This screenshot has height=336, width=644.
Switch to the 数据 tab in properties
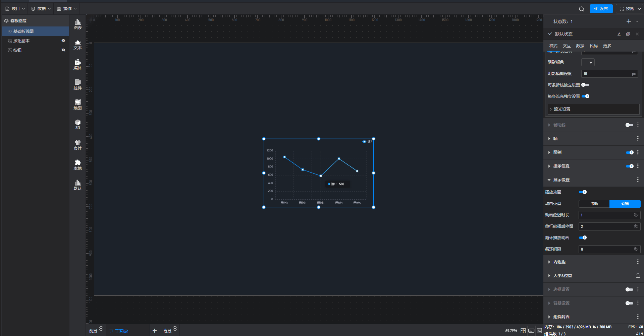click(580, 46)
